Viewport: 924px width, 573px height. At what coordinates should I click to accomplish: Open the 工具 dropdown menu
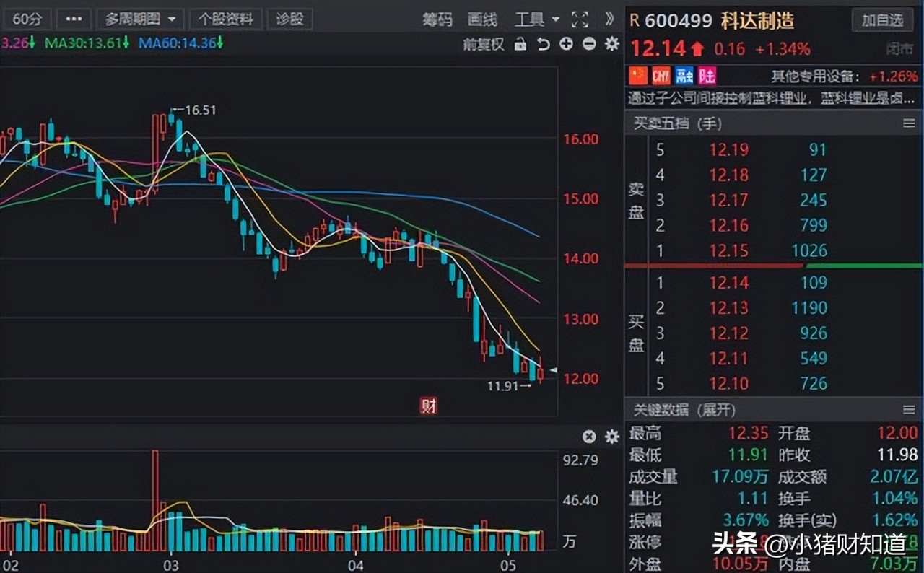coord(534,19)
